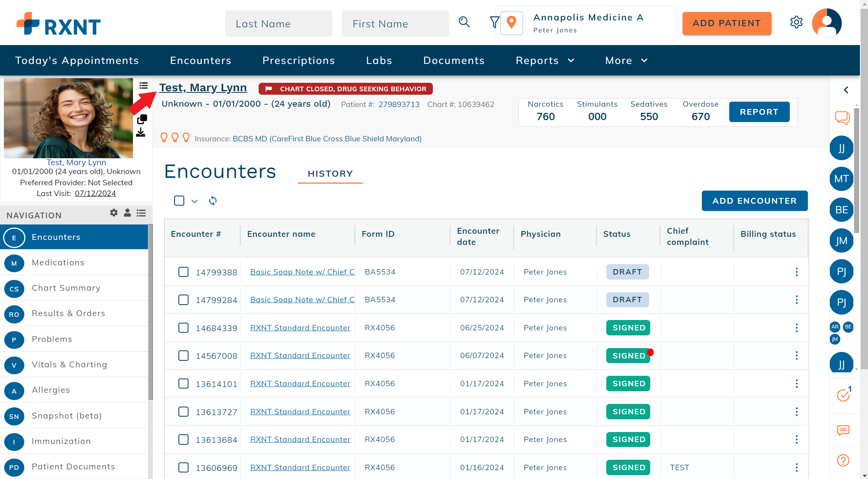Open the tasks checkmark icon
Viewport: 868px width, 479px height.
pyautogui.click(x=843, y=395)
